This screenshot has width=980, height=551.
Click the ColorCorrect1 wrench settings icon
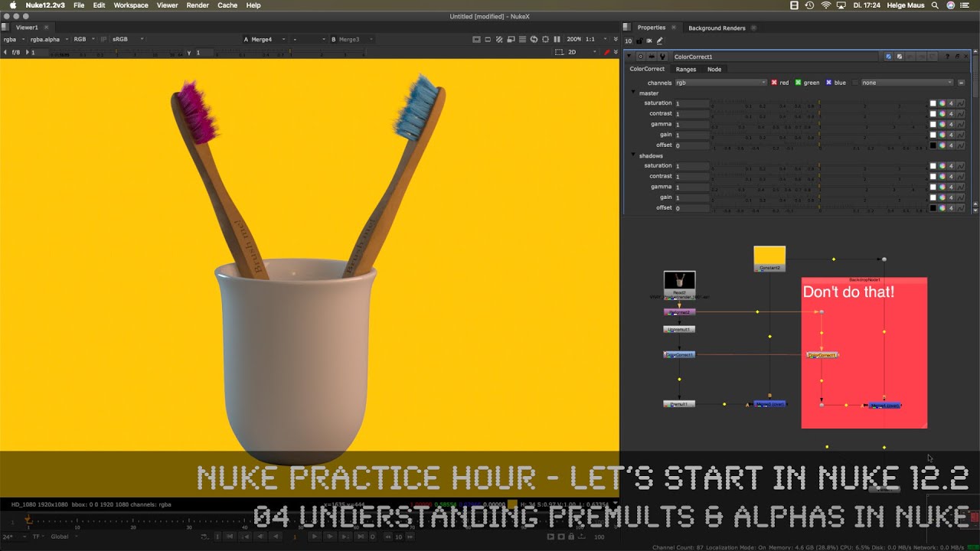click(662, 57)
